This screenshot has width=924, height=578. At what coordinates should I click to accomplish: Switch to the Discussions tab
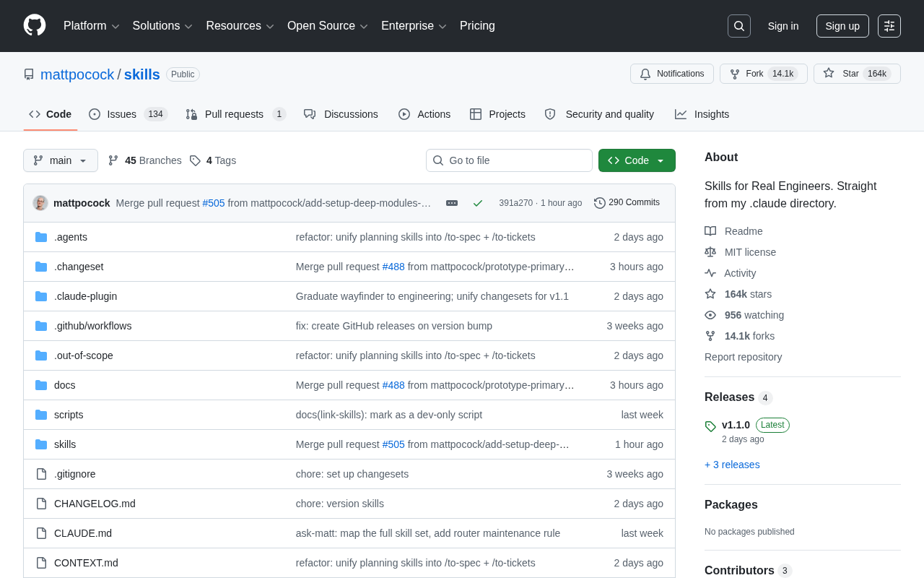(341, 114)
